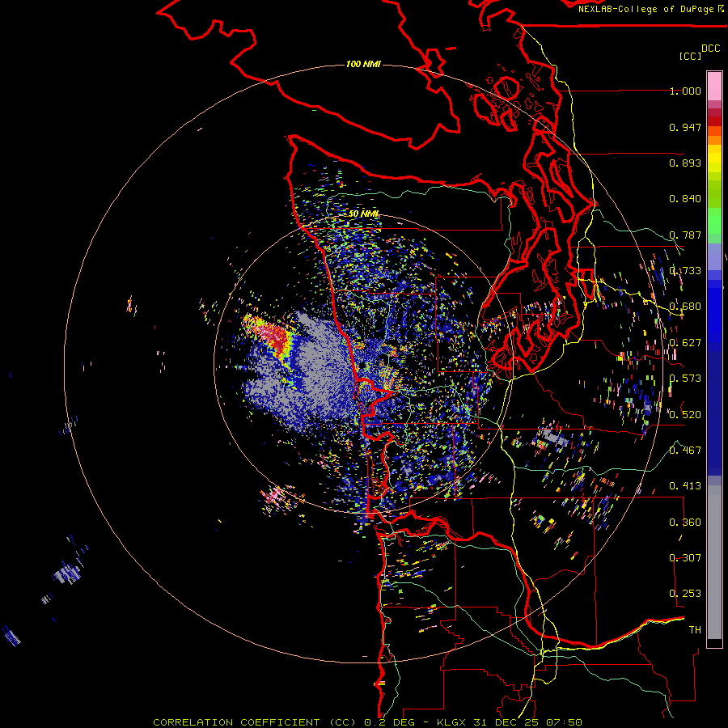Screen dimensions: 728x728
Task: Click the 0.627 legend value
Action: point(685,343)
